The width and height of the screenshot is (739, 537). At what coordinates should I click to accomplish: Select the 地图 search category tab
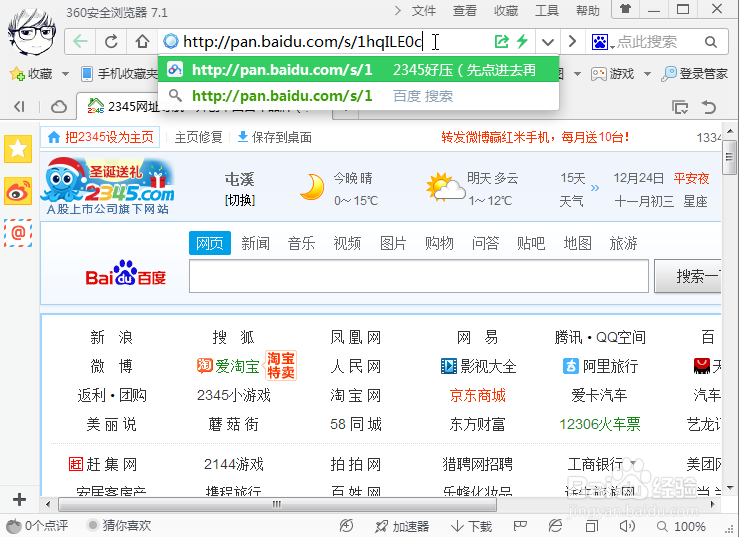tap(577, 243)
